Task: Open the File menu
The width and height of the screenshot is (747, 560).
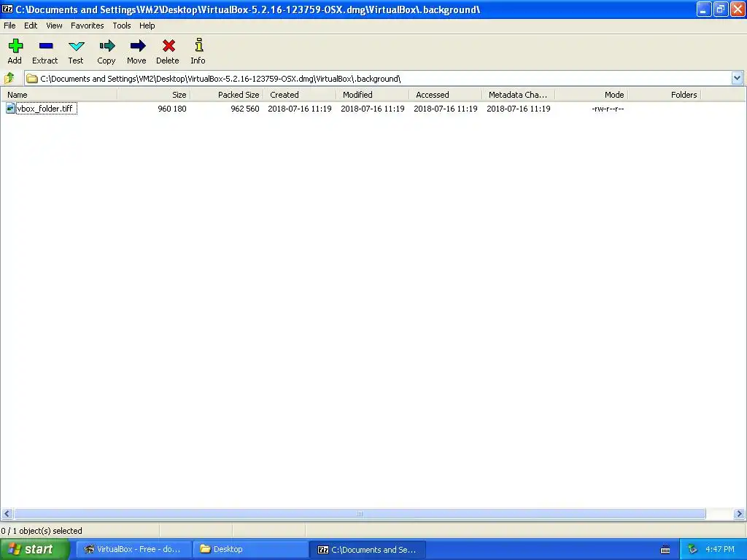Action: click(x=9, y=26)
